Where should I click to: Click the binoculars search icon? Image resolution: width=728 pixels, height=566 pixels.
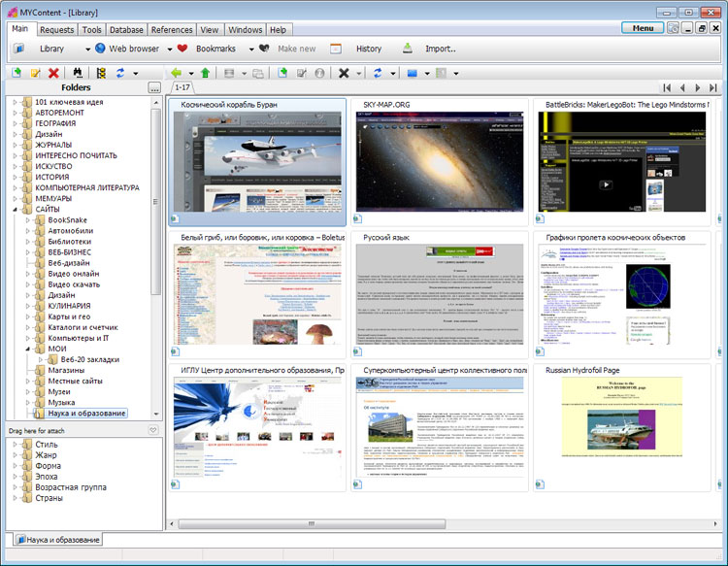(78, 73)
